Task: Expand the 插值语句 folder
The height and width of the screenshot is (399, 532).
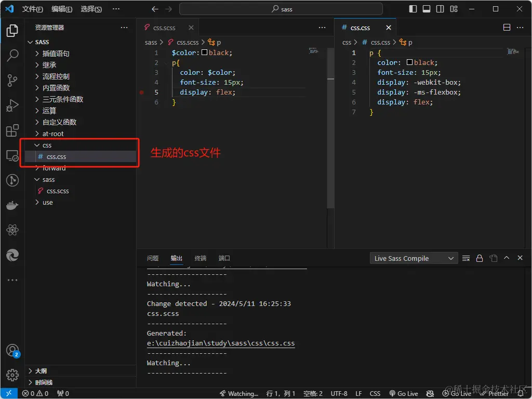Action: pos(56,54)
